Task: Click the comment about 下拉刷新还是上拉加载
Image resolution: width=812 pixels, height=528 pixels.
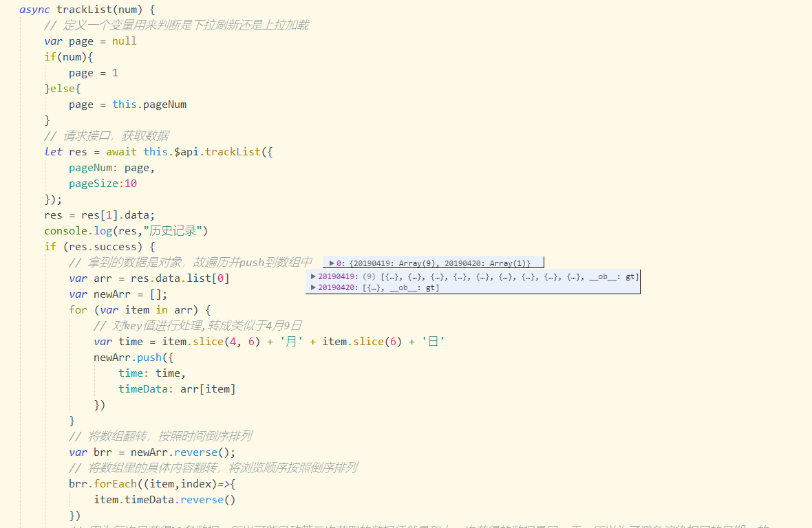Action: (x=177, y=25)
